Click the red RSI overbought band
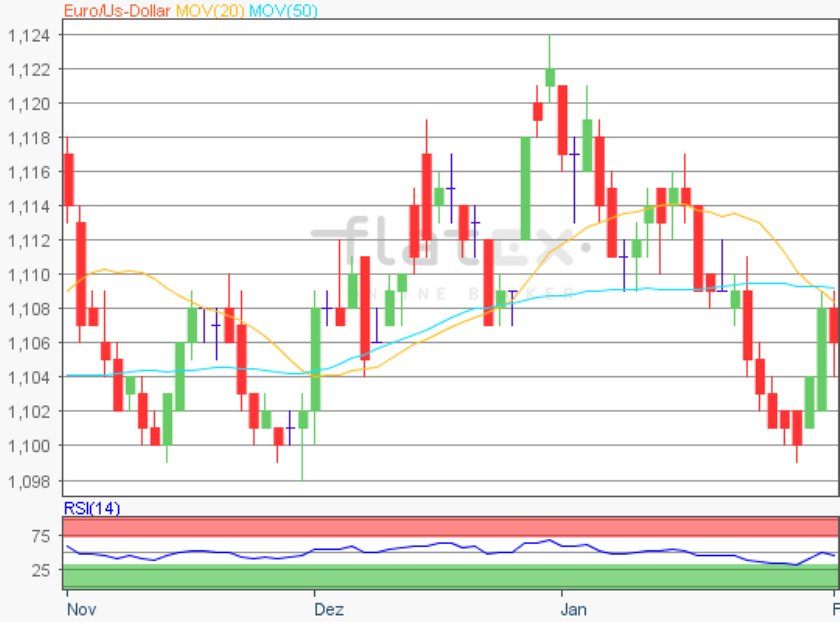The width and height of the screenshot is (840, 622). point(450,527)
